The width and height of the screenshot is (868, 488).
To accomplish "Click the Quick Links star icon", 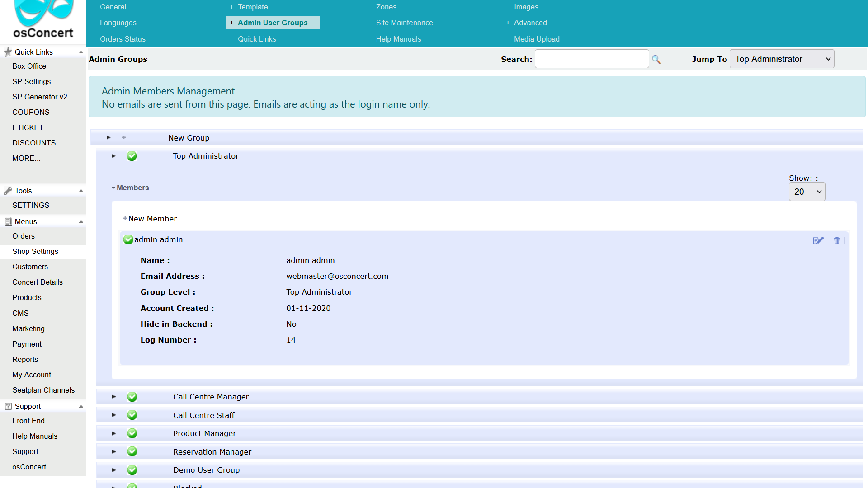I will [x=8, y=52].
